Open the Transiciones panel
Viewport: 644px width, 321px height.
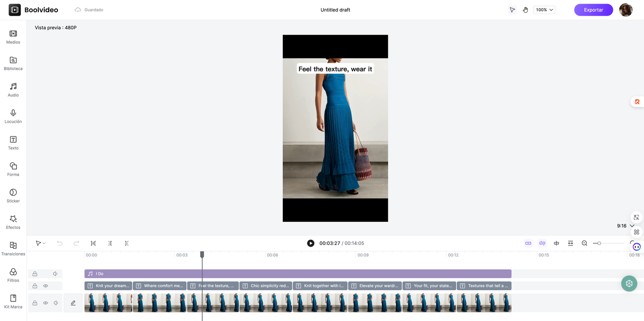coord(13,249)
